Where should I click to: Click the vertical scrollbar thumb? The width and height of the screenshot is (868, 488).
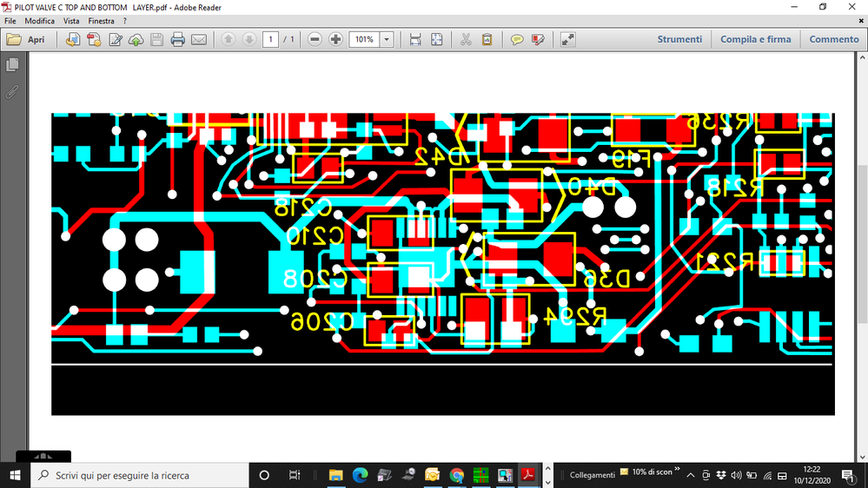click(863, 243)
